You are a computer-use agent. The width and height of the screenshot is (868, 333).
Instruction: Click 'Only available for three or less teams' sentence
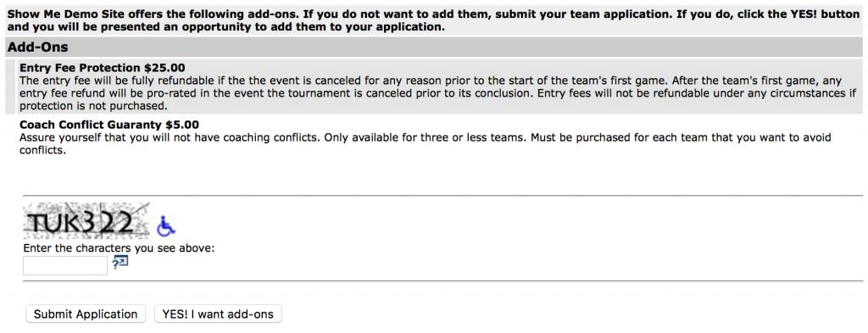tap(424, 137)
